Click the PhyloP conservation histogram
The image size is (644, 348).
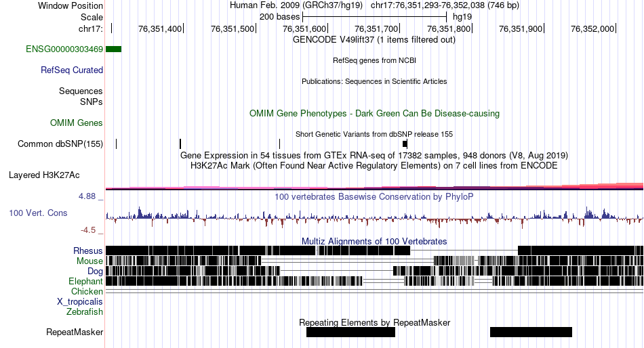pos(374,217)
